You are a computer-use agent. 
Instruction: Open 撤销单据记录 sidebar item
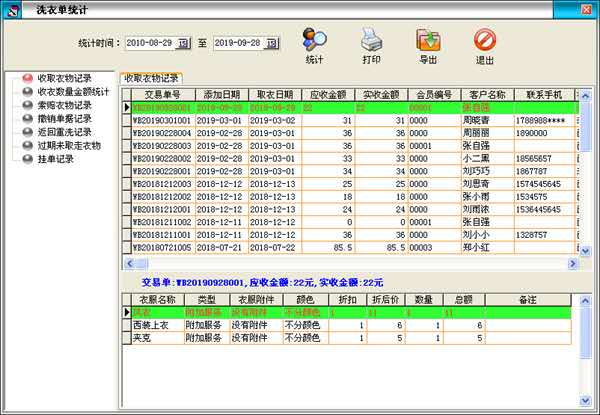pos(64,118)
